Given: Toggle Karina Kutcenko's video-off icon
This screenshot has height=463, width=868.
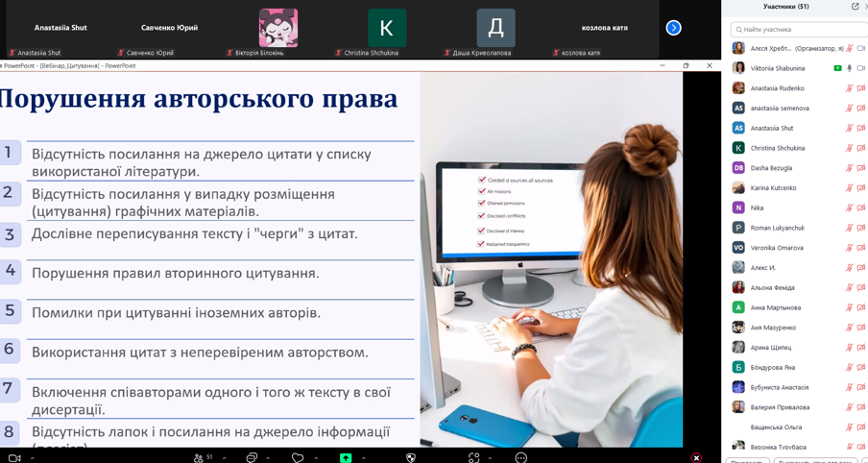Looking at the screenshot, I should click(x=861, y=187).
